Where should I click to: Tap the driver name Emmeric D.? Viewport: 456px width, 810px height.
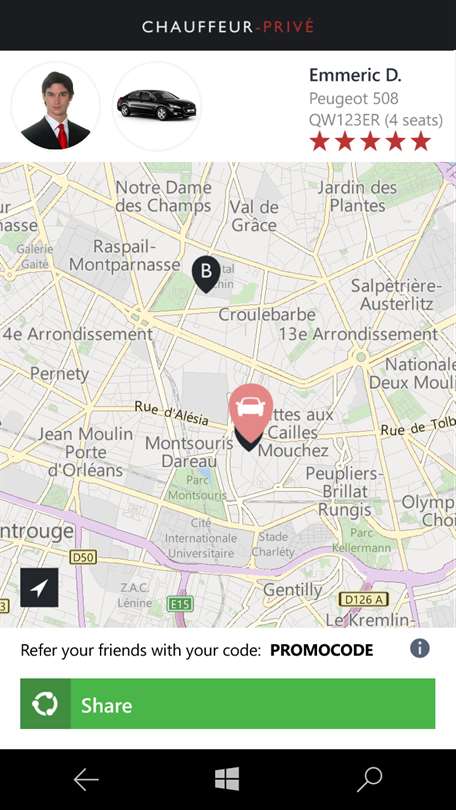pyautogui.click(x=355, y=75)
